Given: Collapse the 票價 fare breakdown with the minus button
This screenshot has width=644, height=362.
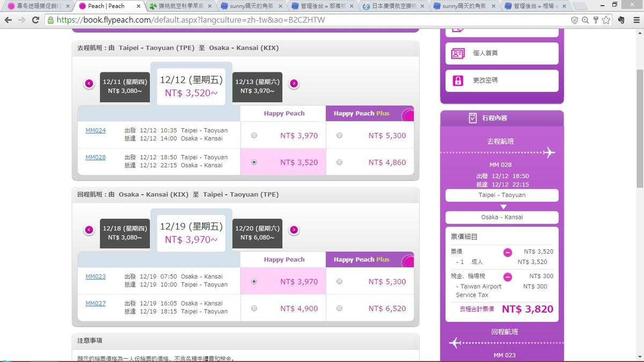Looking at the screenshot, I should (x=507, y=252).
